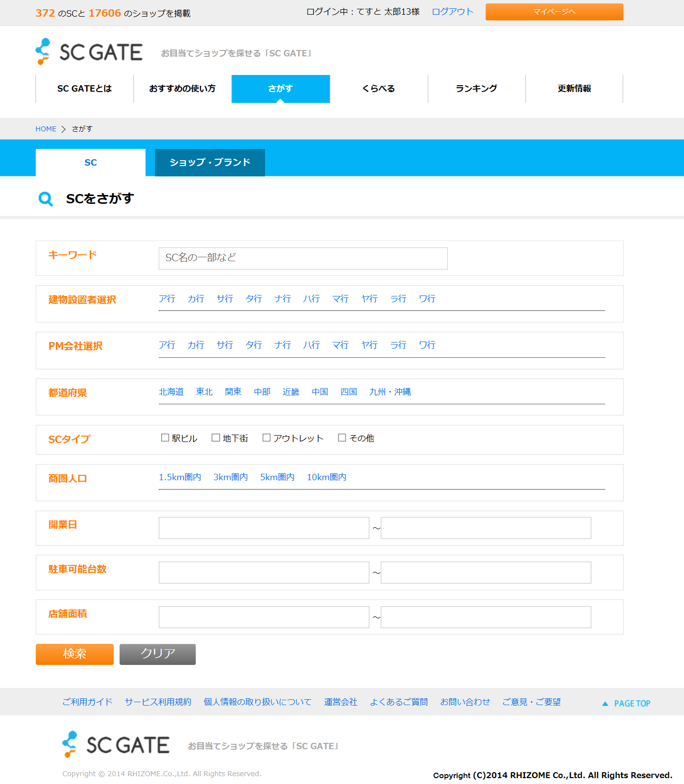Expand the 東北 prefecture region
684x784 pixels.
(204, 392)
